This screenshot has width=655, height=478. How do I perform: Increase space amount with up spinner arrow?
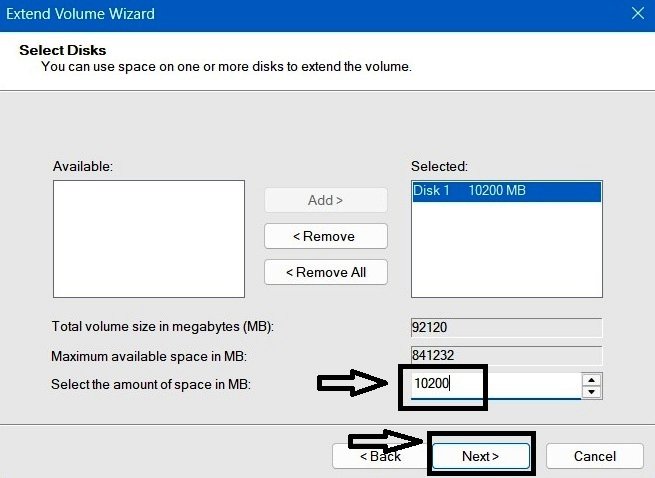click(x=591, y=379)
